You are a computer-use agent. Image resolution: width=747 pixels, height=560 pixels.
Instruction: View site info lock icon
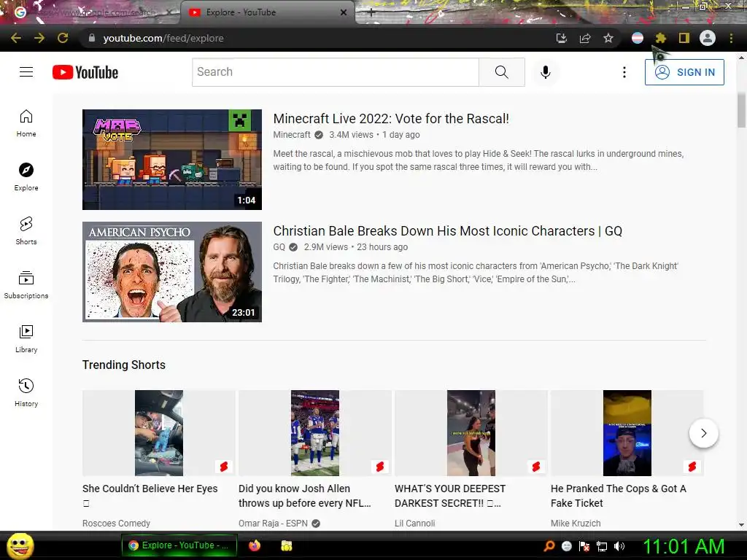(92, 38)
